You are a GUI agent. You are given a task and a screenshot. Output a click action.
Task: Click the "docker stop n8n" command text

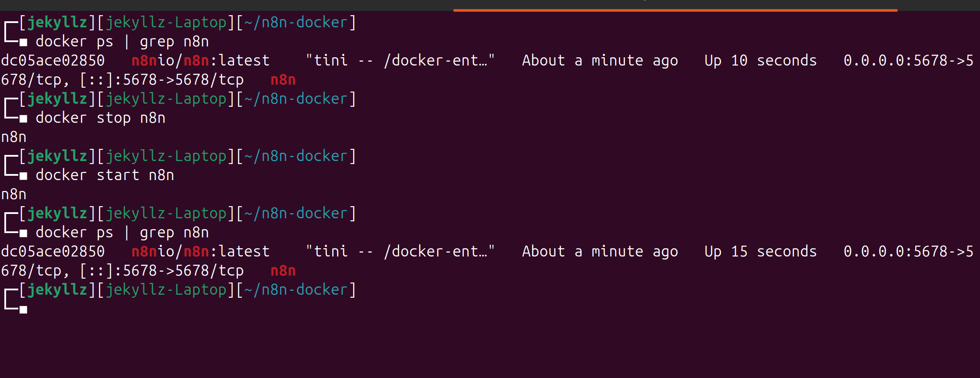click(x=100, y=118)
